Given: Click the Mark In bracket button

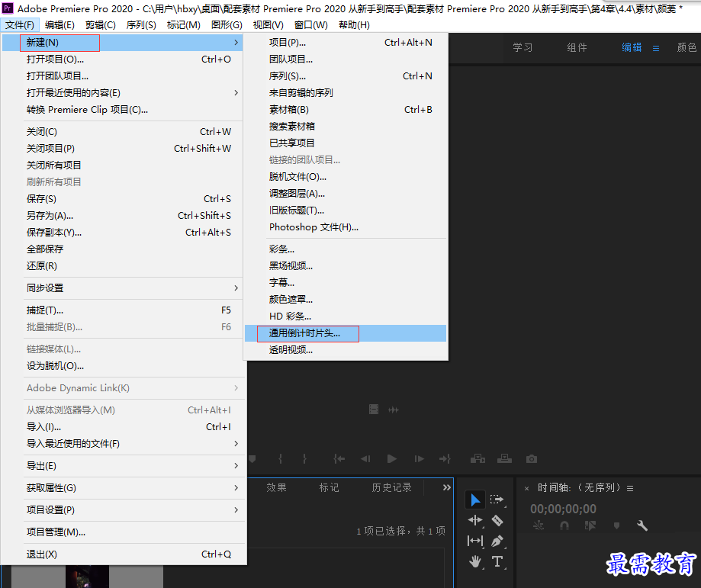Looking at the screenshot, I should coord(280,459).
